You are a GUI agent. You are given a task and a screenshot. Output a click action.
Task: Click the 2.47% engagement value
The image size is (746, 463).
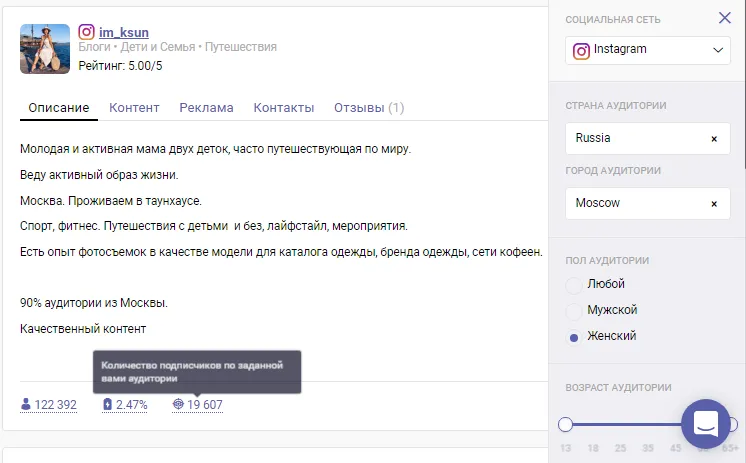click(x=132, y=405)
